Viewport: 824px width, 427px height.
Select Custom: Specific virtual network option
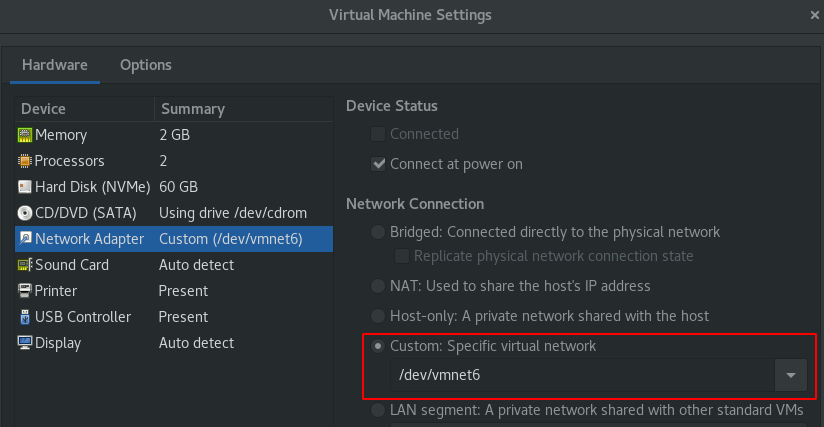click(x=378, y=346)
